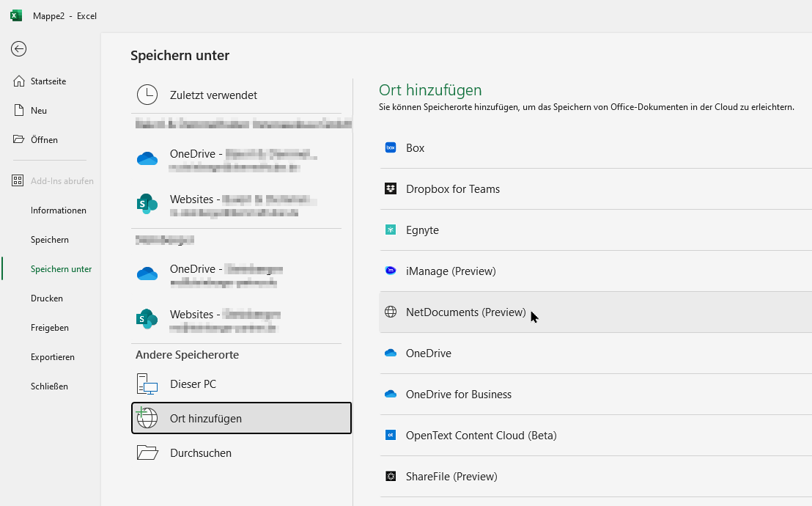Click the Excel logo in title bar
812x506 pixels.
tap(16, 15)
